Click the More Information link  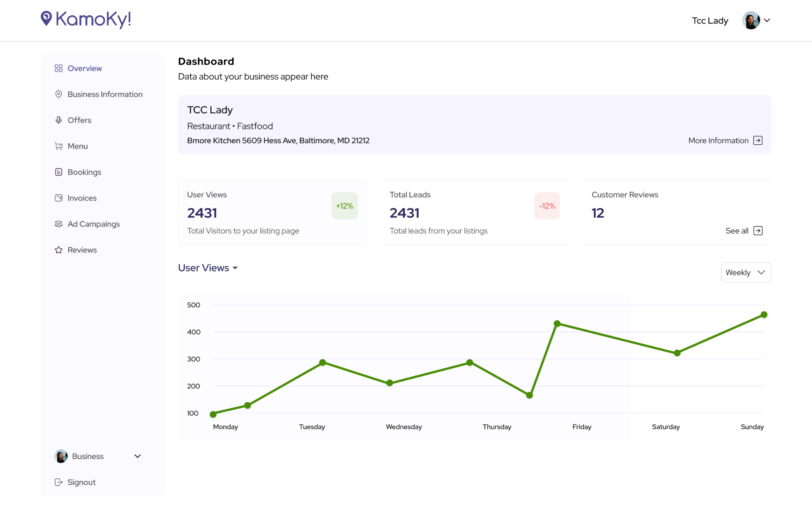(718, 140)
